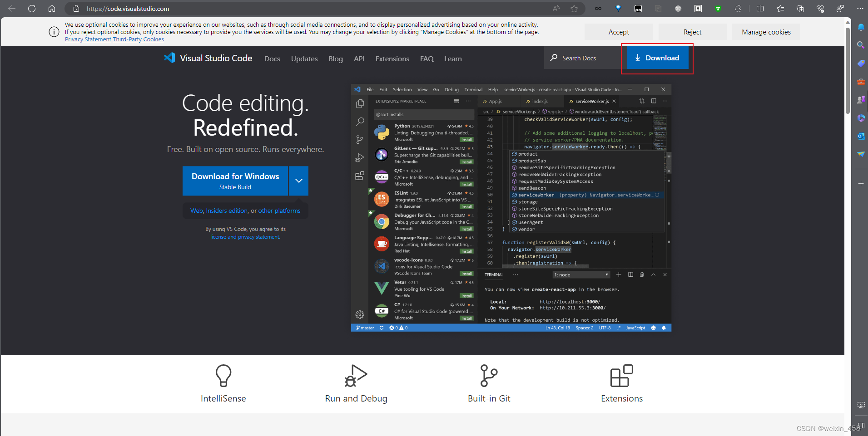Image resolution: width=868 pixels, height=436 pixels.
Task: Open the browser Settings and more menu
Action: 860,9
